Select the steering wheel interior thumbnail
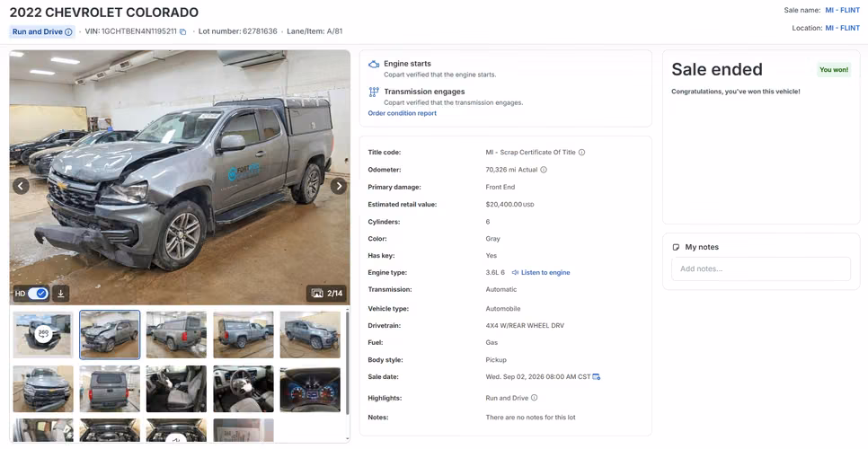Image resolution: width=868 pixels, height=449 pixels. 243,389
